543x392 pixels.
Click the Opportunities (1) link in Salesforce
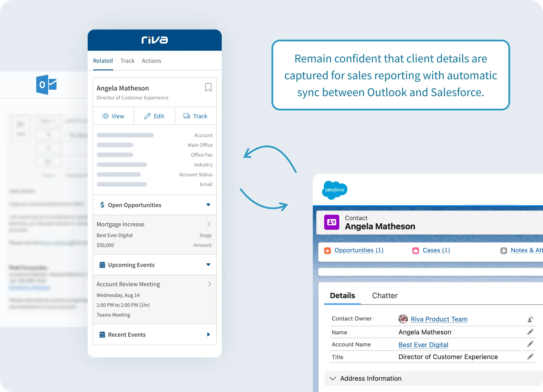point(359,250)
